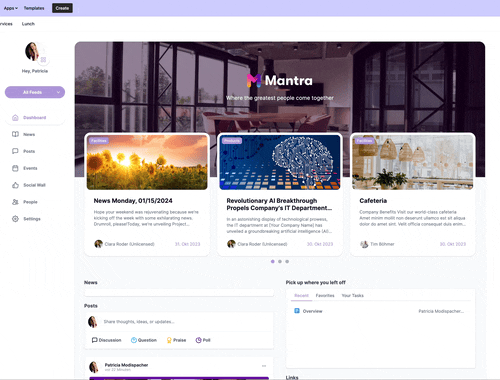Viewport: 500px width, 380px height.
Task: Open the Overview recent item
Action: tap(381, 311)
